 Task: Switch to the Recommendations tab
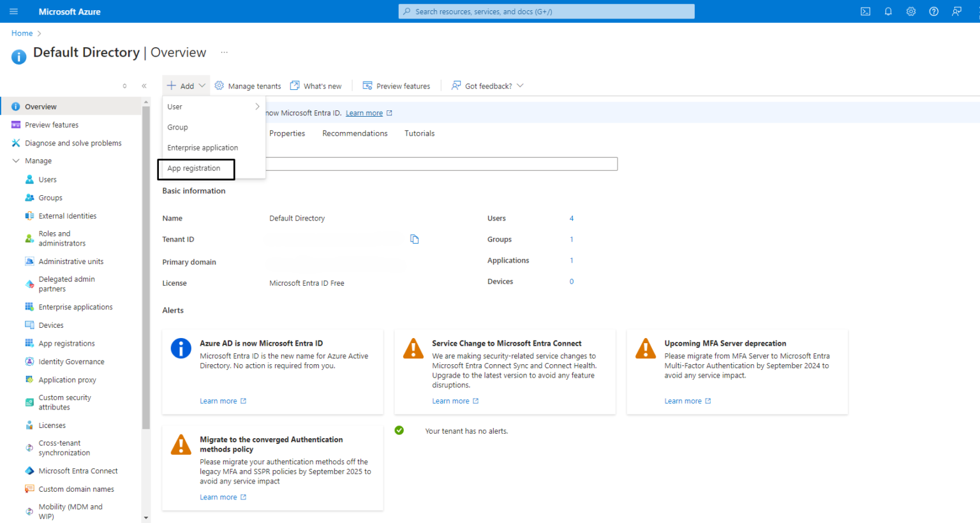pyautogui.click(x=355, y=133)
